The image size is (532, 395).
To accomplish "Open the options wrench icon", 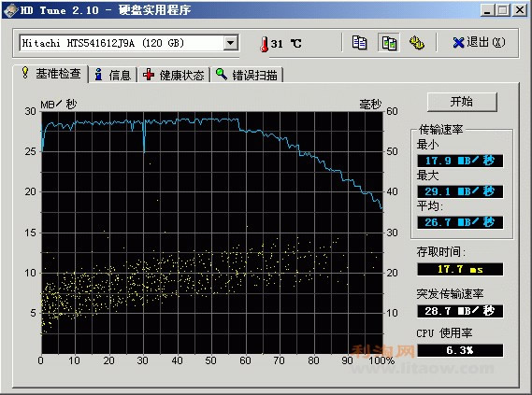I will 417,43.
